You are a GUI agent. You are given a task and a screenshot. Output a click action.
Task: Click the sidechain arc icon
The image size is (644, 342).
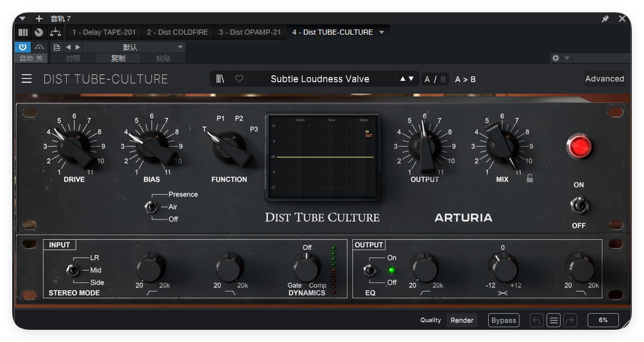click(39, 47)
